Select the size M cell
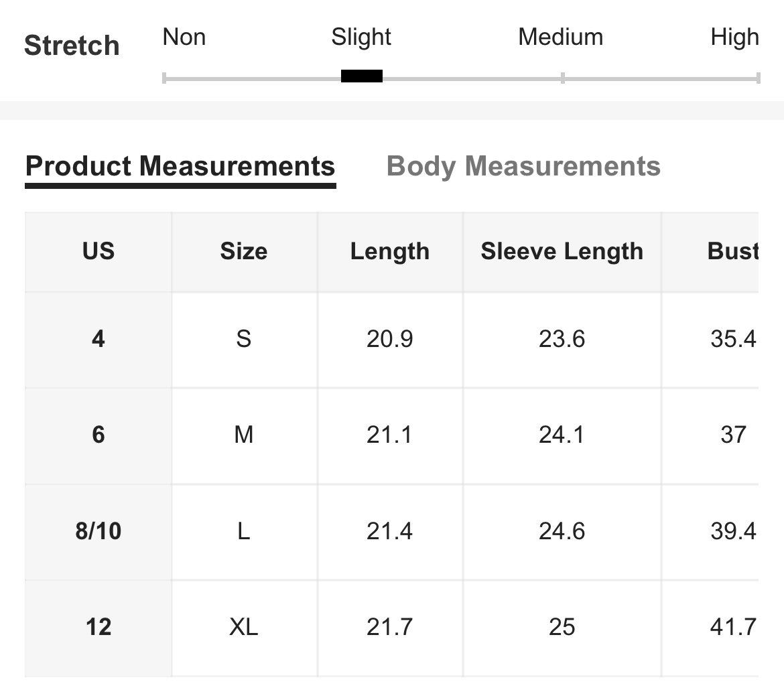The image size is (784, 698). (x=244, y=435)
